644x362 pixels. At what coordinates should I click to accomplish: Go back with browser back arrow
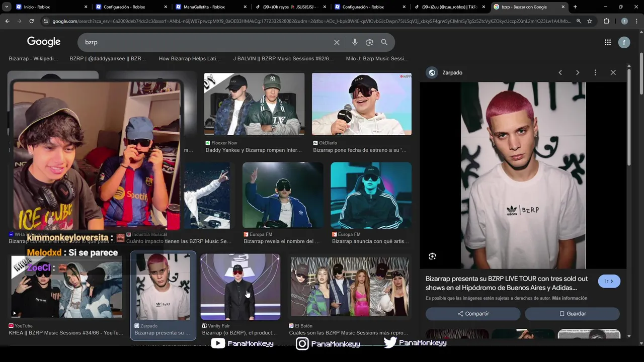(x=7, y=21)
